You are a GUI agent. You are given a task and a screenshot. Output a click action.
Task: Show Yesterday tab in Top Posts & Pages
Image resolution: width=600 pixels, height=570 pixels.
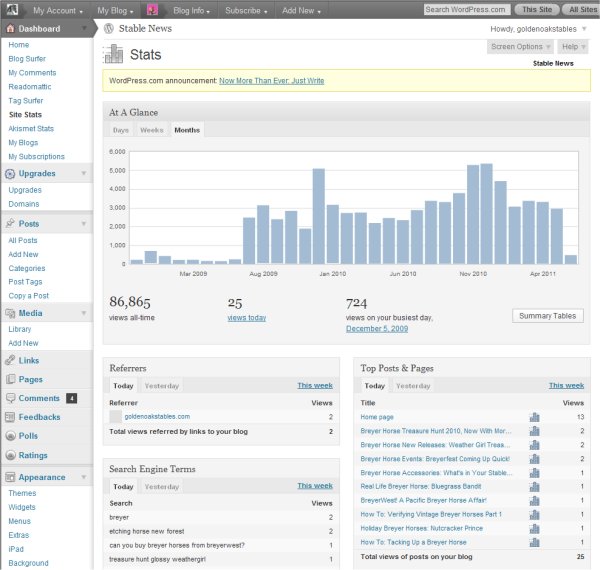point(413,386)
